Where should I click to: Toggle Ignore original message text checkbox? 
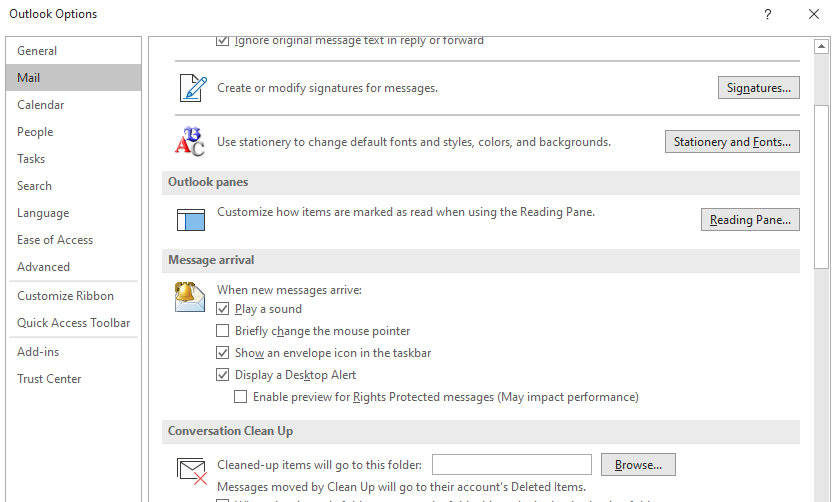pos(222,41)
